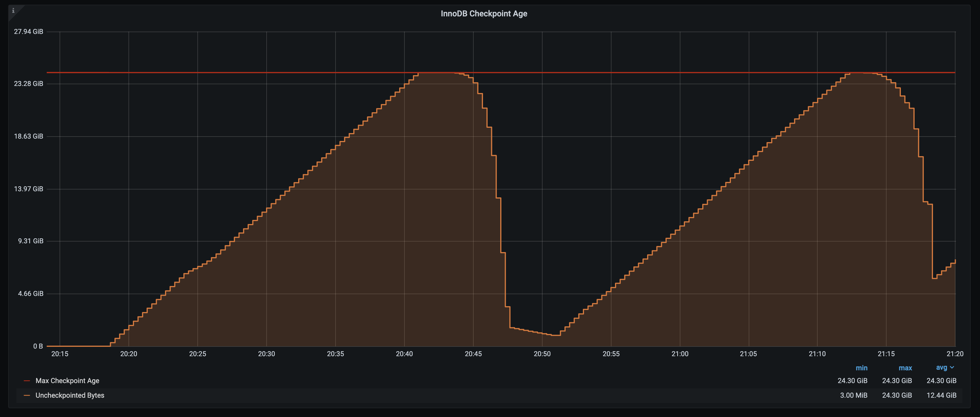
Task: Sort legend by the max column
Action: pyautogui.click(x=905, y=368)
